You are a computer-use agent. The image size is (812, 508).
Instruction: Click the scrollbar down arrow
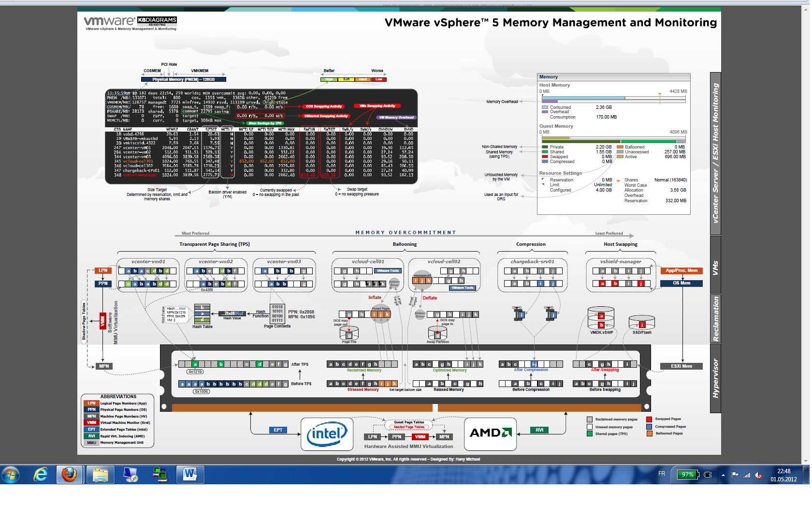806,461
